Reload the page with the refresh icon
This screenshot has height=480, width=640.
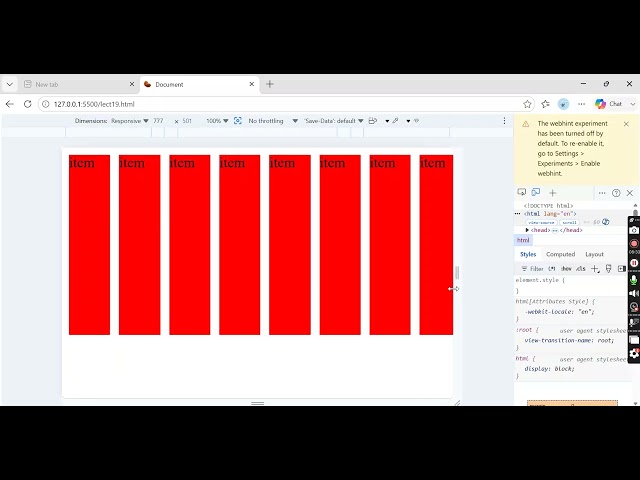[27, 104]
